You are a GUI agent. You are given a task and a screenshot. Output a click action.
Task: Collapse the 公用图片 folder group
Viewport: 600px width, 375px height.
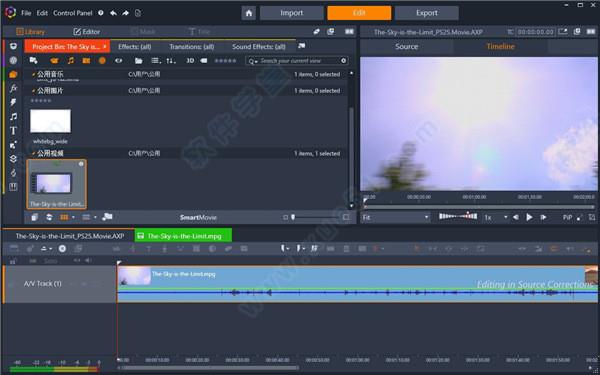pyautogui.click(x=34, y=91)
